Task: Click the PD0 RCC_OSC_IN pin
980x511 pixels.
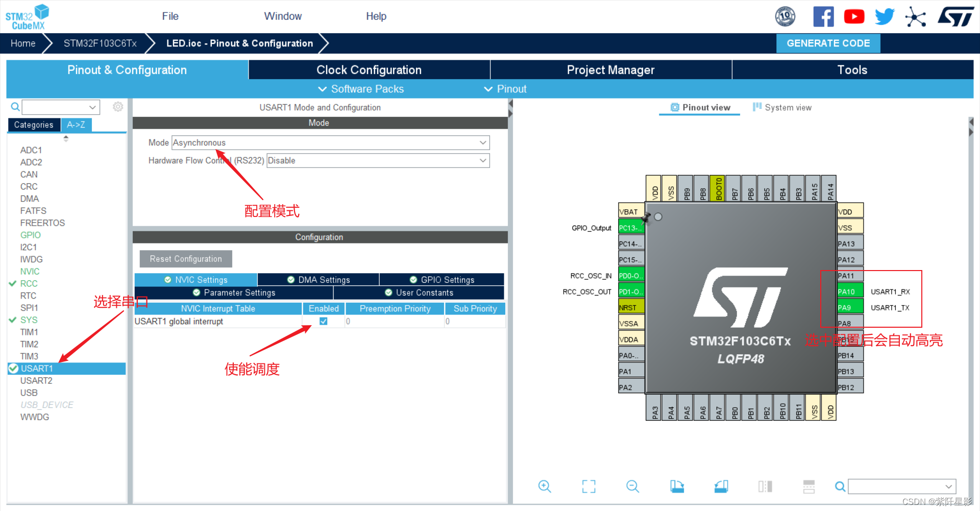Action: pos(631,276)
